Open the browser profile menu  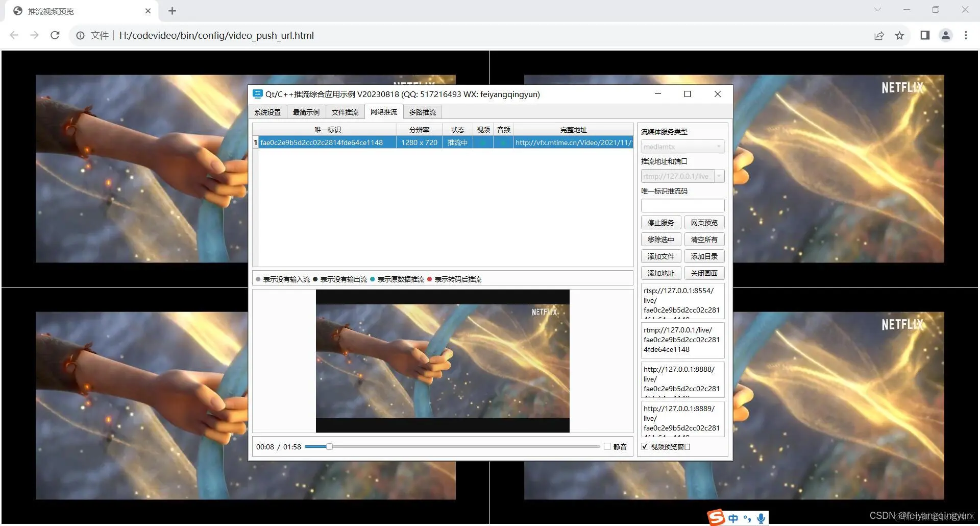point(945,35)
